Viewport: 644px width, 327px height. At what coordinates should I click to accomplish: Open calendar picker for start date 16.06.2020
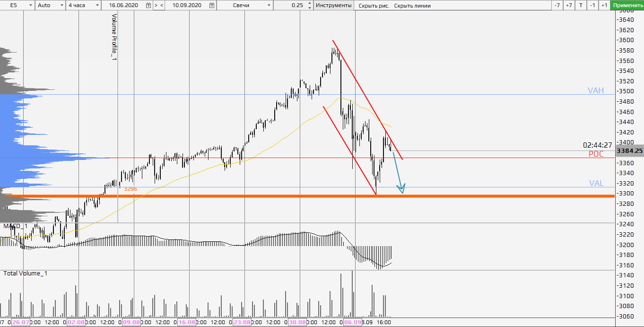point(148,5)
